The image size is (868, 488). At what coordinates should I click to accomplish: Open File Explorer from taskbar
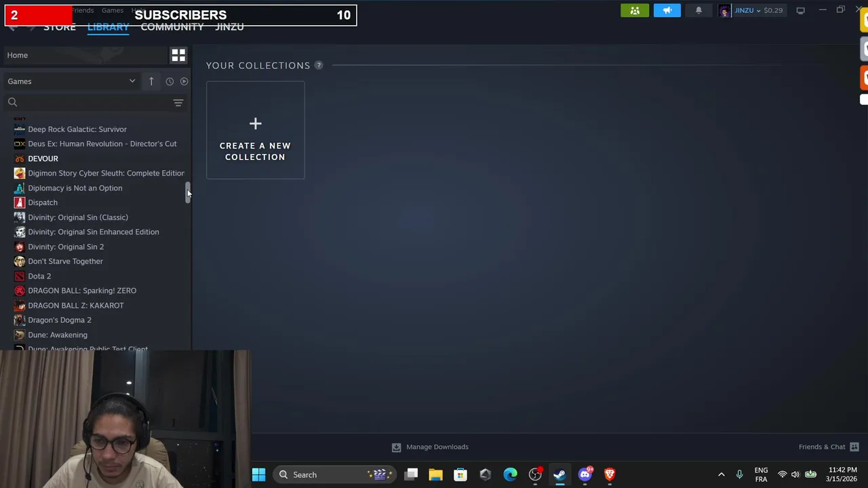(x=435, y=474)
